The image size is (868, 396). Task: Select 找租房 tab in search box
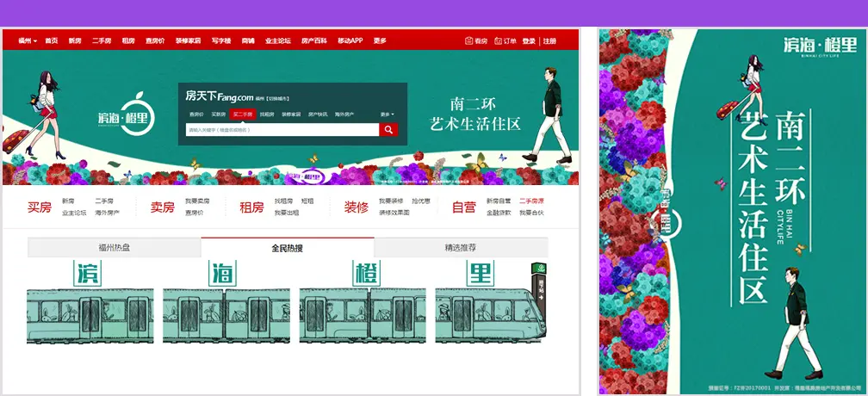(x=267, y=114)
